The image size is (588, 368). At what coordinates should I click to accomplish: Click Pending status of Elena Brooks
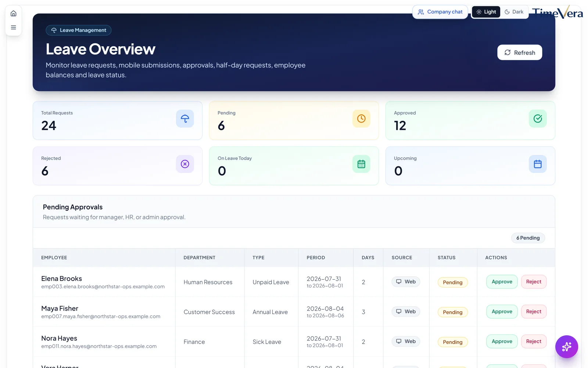point(453,282)
